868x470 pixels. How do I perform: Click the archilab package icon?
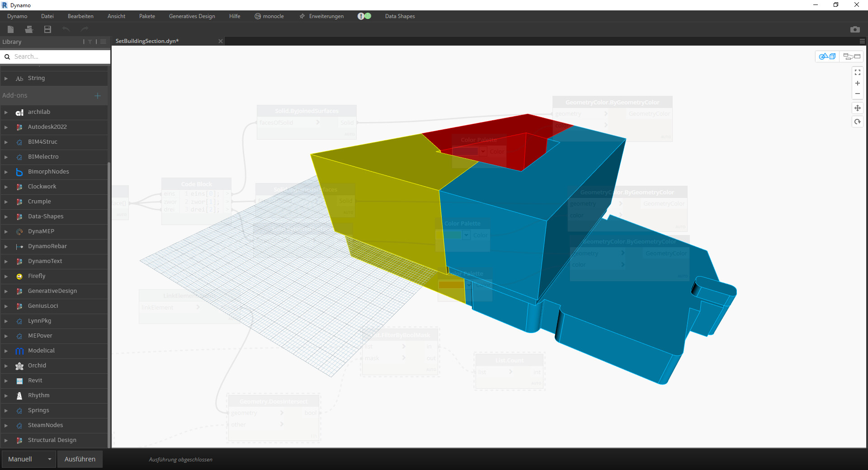(x=19, y=113)
